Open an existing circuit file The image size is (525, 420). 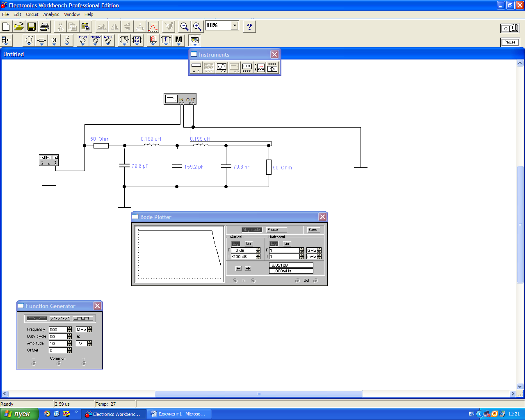click(x=19, y=27)
